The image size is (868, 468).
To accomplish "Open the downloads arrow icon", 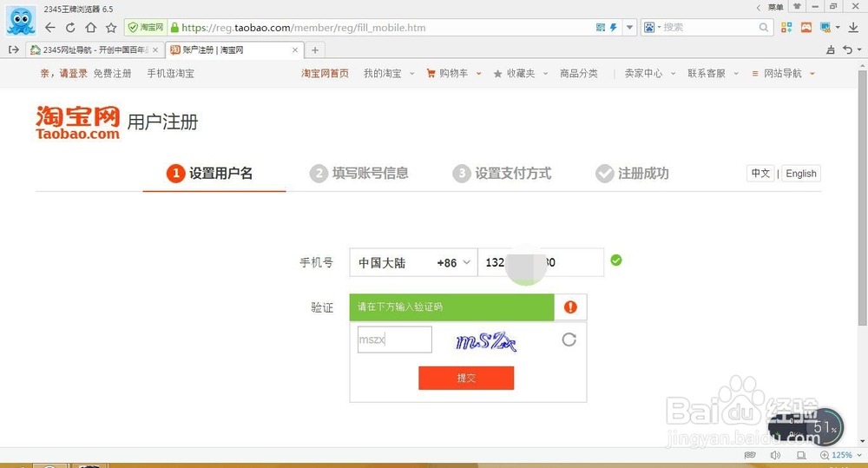I will click(853, 27).
